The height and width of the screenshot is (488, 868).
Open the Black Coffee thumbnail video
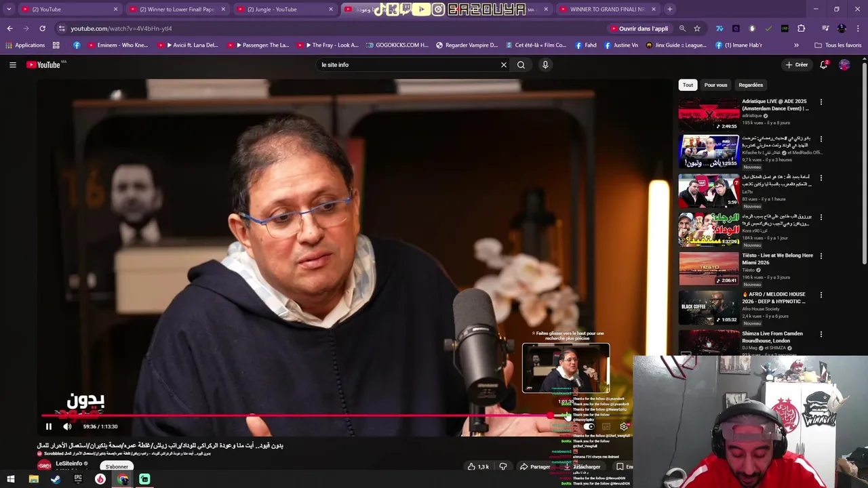709,308
